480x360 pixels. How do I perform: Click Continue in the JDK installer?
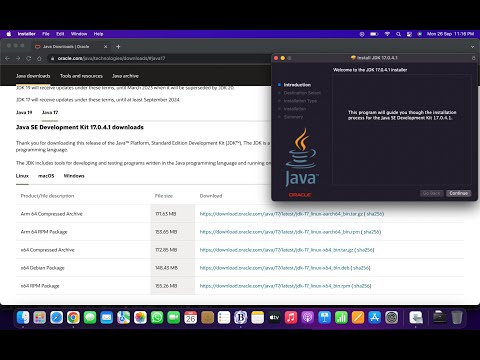click(x=458, y=193)
